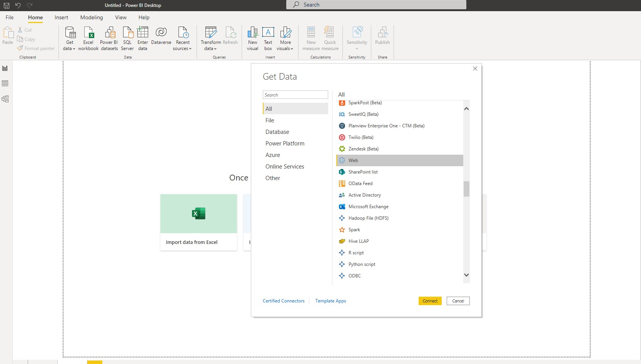The image size is (641, 364).
Task: Select the Python script connector
Action: pyautogui.click(x=400, y=264)
